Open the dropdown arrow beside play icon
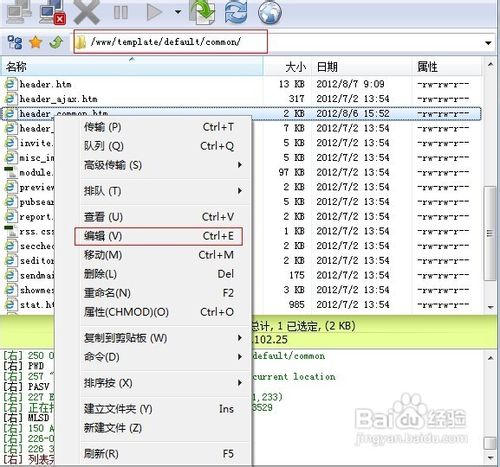This screenshot has width=500, height=467. 178,12
